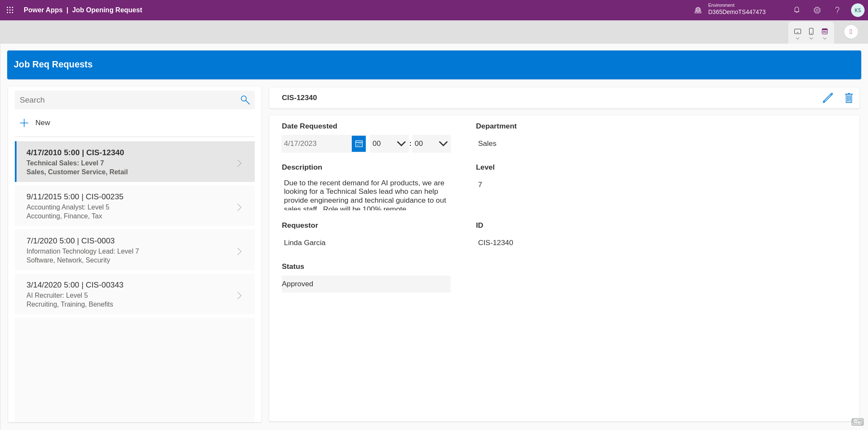
Task: Select phone preview device icon
Action: coord(811,32)
